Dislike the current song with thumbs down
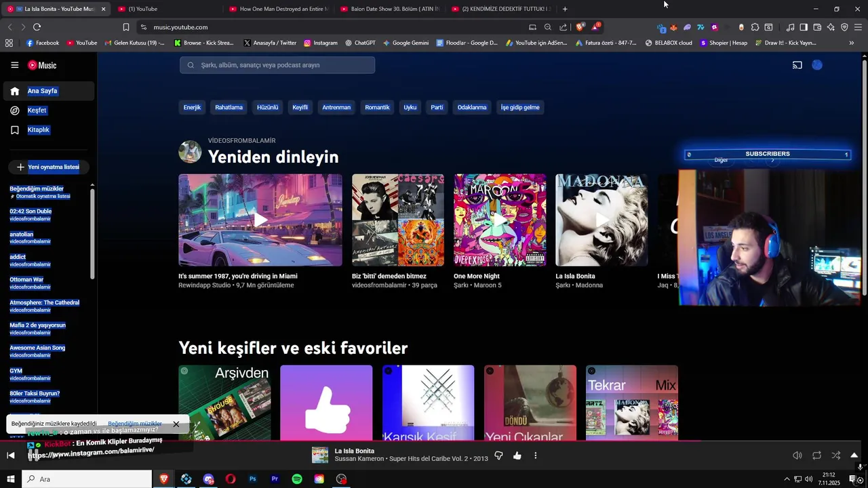 498,455
